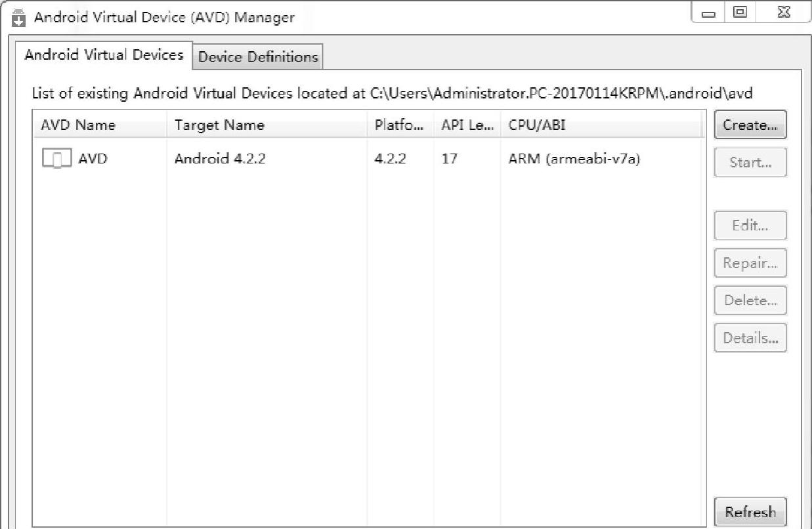812x529 pixels.
Task: Open Details... for the device
Action: (750, 337)
